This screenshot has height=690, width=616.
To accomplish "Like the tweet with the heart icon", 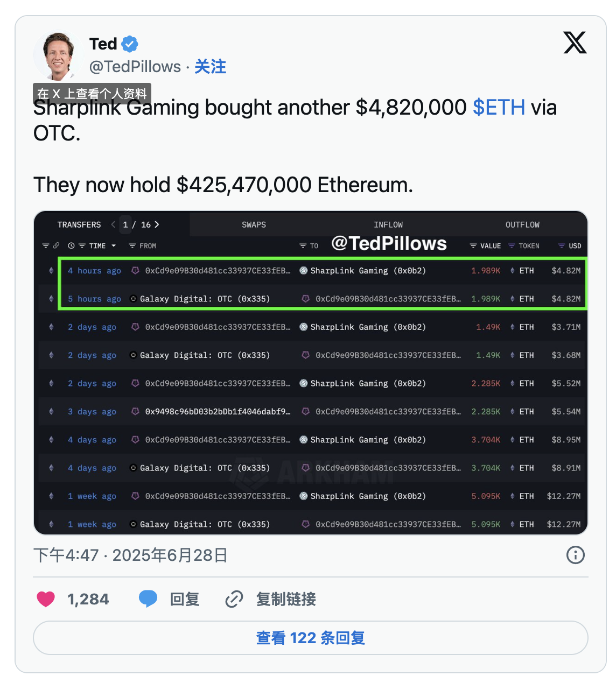I will (46, 599).
